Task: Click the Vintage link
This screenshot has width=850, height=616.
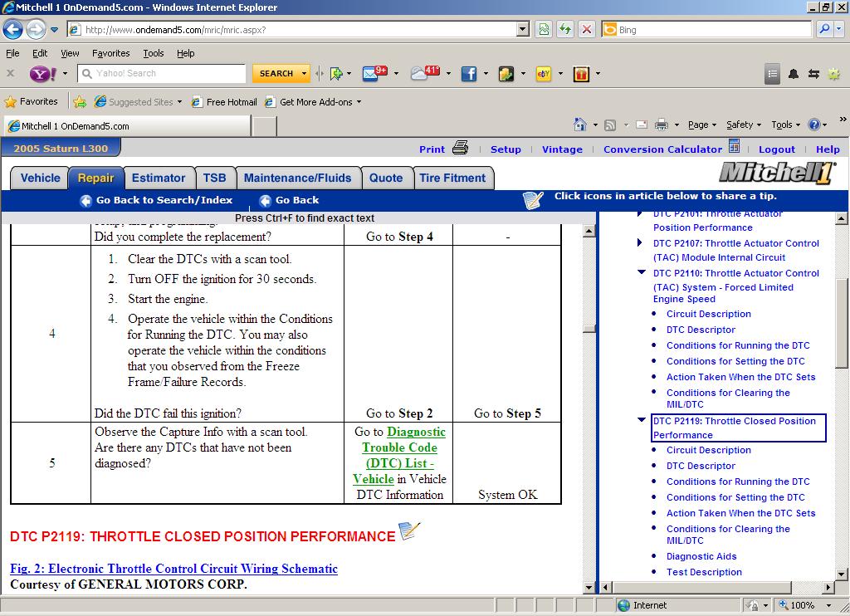Action: [x=562, y=149]
